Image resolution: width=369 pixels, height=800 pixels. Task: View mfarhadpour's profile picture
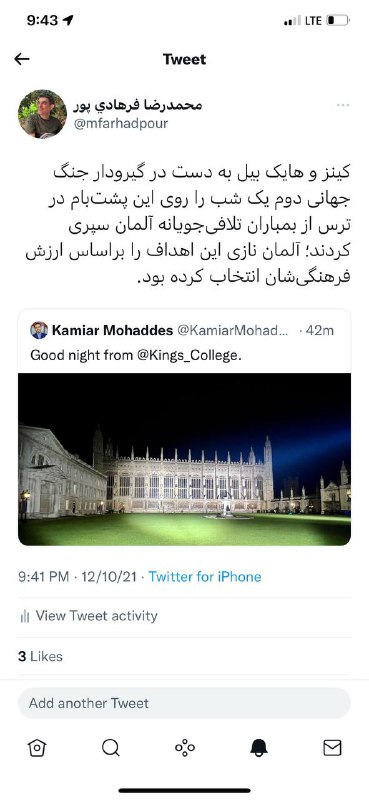[x=42, y=114]
